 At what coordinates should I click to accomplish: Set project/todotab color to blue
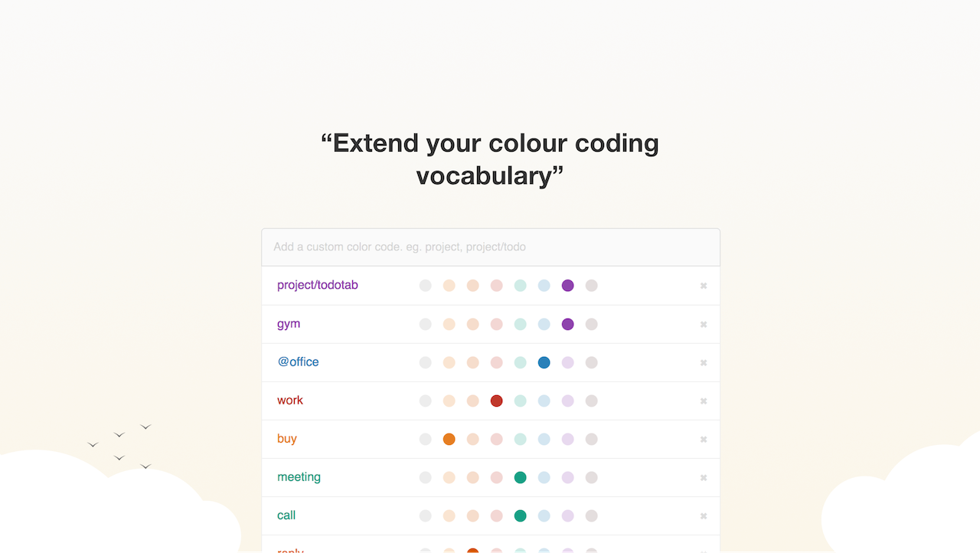click(x=544, y=286)
